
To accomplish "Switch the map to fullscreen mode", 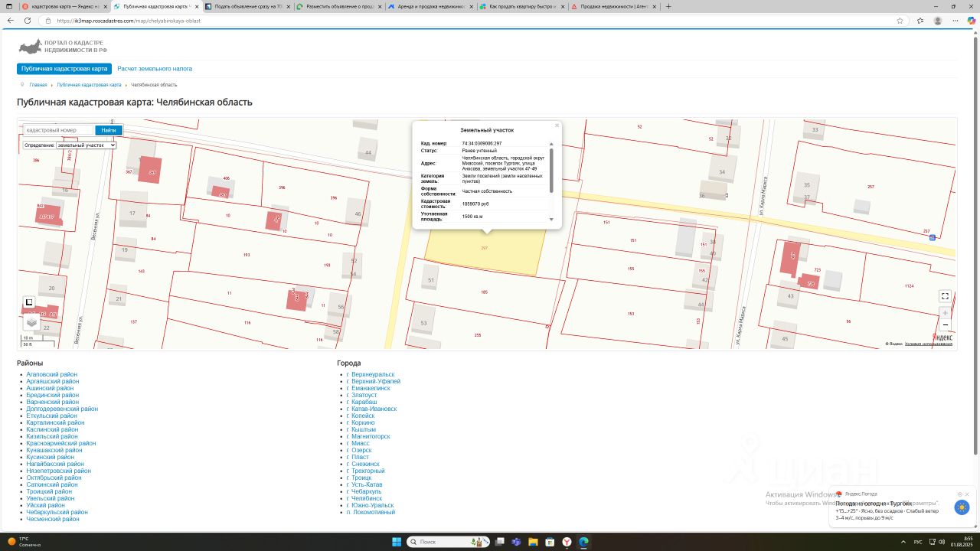I will (x=945, y=296).
